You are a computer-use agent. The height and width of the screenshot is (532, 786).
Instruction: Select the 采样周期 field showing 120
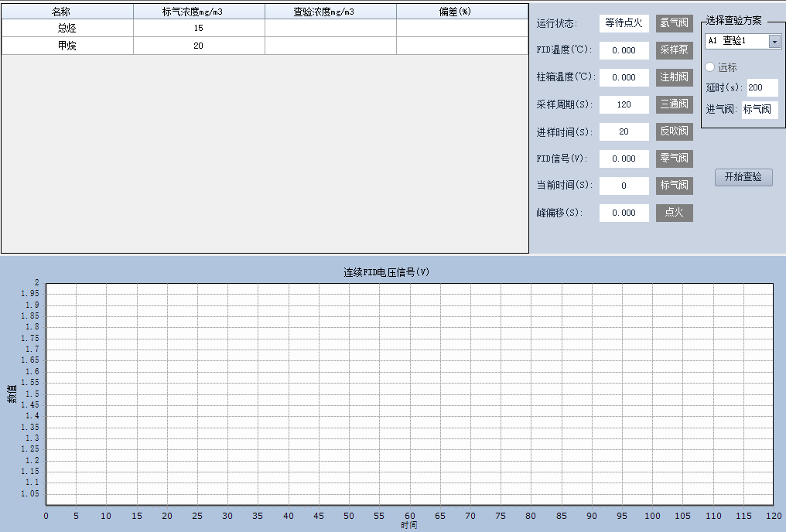(624, 104)
